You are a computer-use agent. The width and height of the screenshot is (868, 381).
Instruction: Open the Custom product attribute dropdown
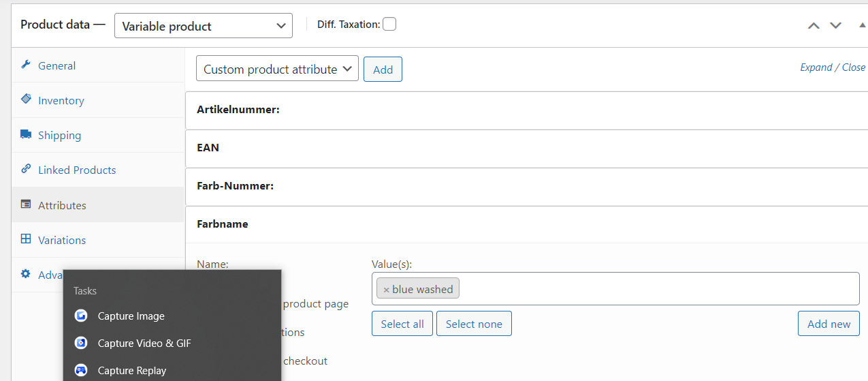(x=277, y=69)
